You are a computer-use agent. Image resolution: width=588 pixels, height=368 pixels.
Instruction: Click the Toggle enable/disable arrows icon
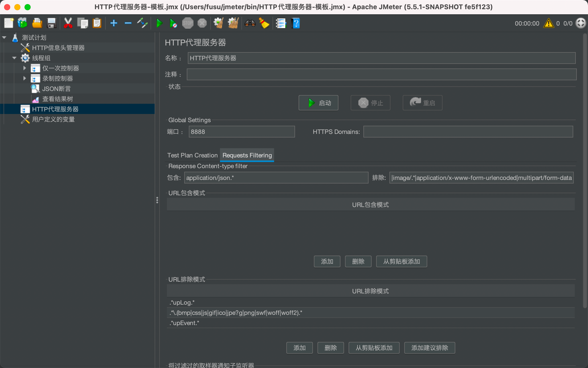tap(142, 23)
